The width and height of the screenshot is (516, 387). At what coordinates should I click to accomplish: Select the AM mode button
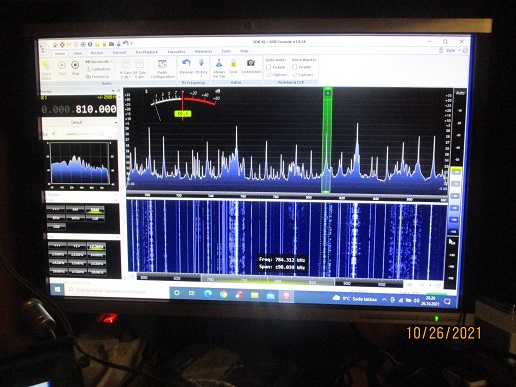tap(75, 209)
